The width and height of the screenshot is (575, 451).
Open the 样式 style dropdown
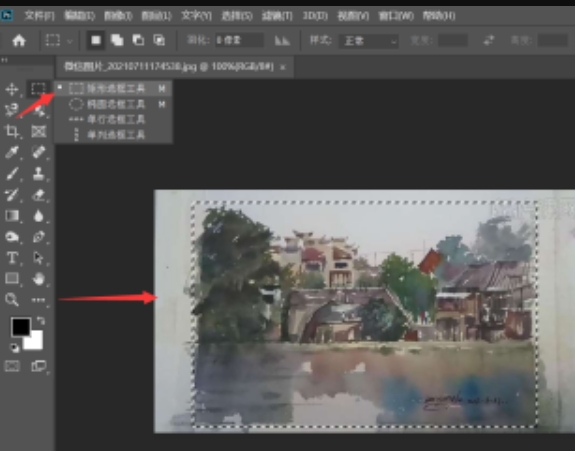(369, 41)
